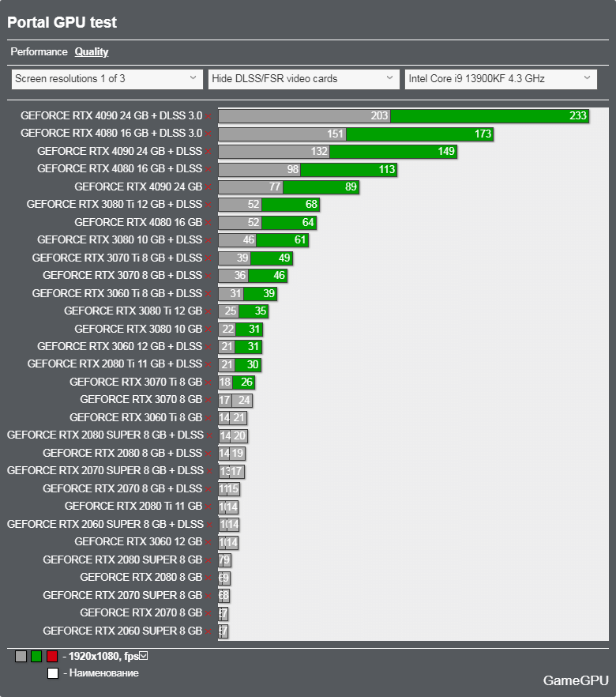Remove the GEFORCE RTX 4080 16 GB row

208,223
